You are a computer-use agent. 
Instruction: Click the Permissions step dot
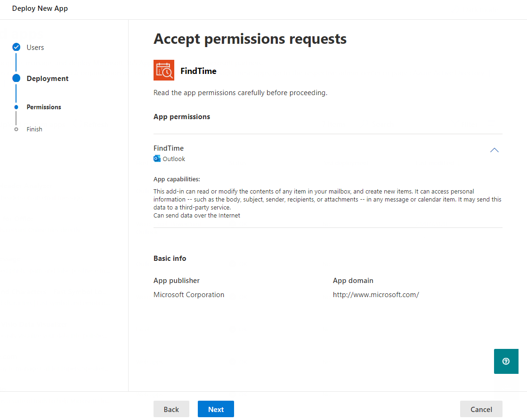click(x=16, y=107)
